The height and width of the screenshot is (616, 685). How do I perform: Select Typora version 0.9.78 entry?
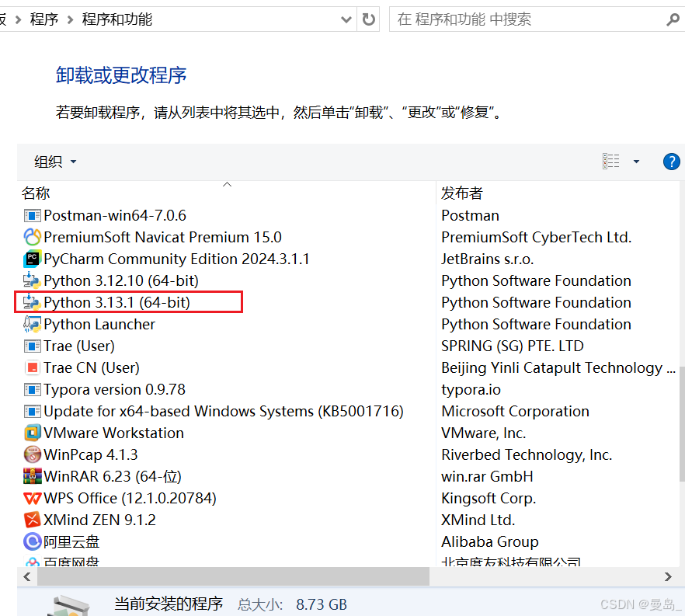(x=114, y=390)
